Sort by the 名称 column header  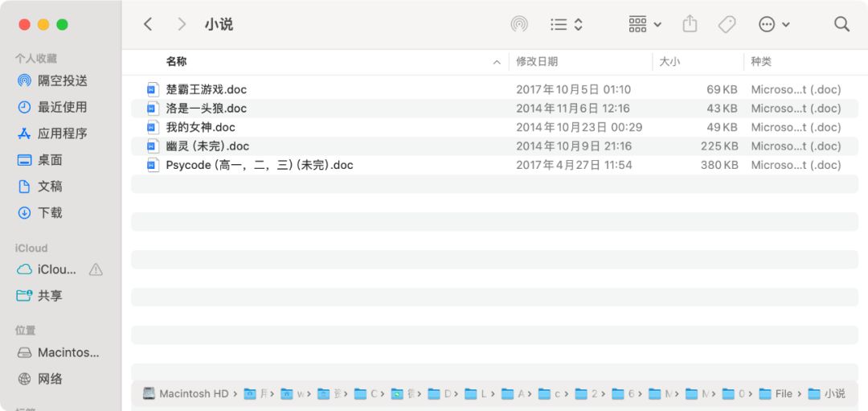pos(176,61)
